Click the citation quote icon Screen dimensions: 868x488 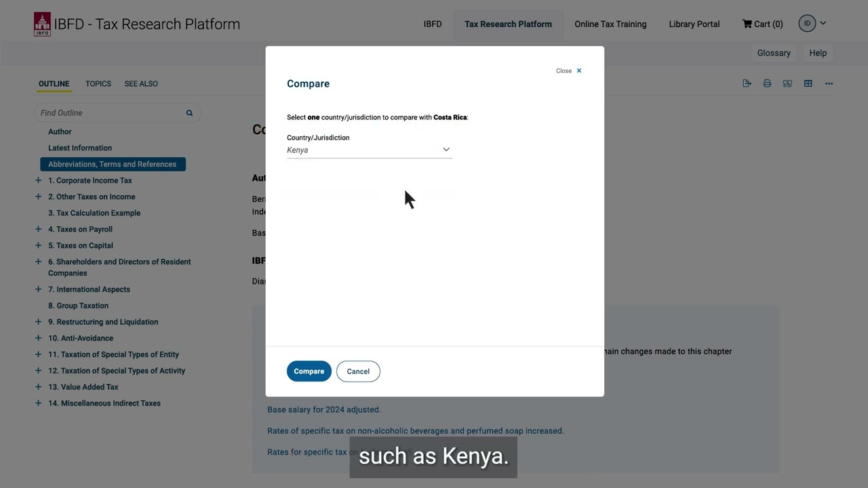(x=787, y=83)
